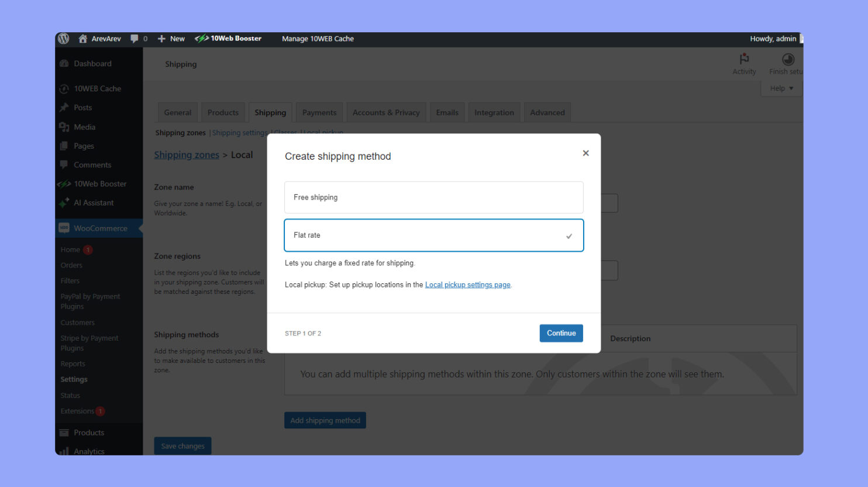Viewport: 868px width, 487px height.
Task: Open the Local pickup settings page link
Action: point(467,284)
